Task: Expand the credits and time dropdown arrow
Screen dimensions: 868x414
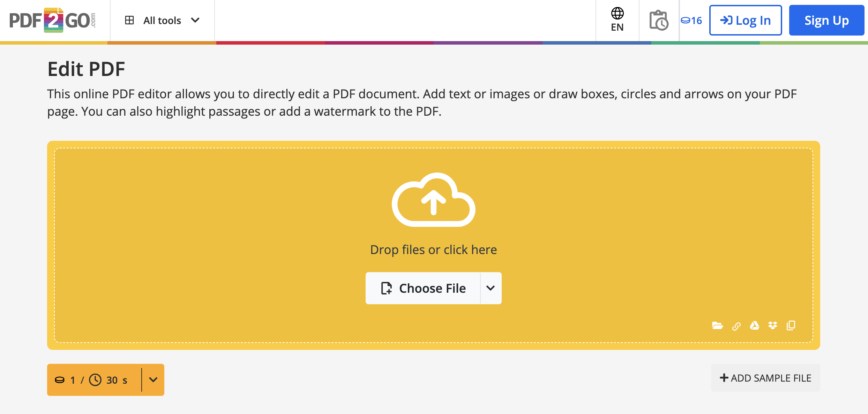Action: tap(153, 380)
